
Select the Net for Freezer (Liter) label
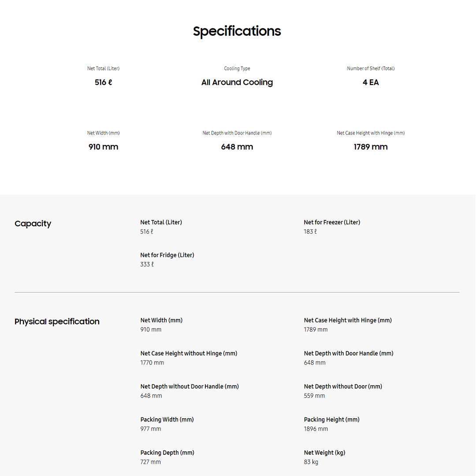pyautogui.click(x=332, y=223)
